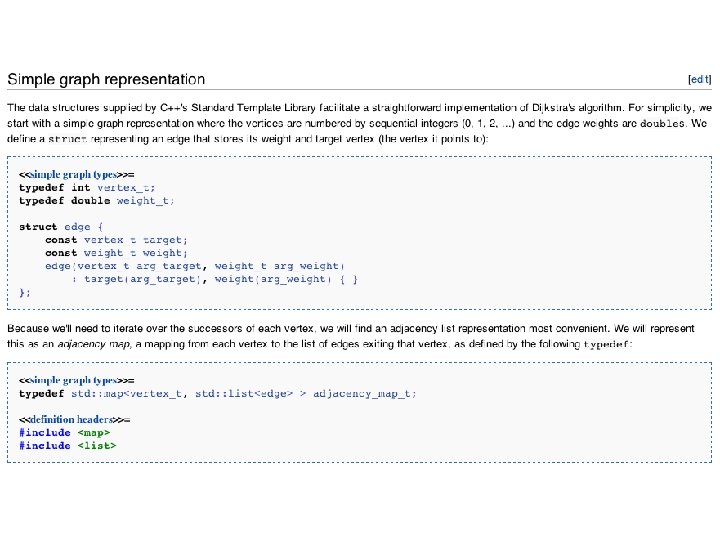Select the "const vertex_t target;" line

(115, 240)
